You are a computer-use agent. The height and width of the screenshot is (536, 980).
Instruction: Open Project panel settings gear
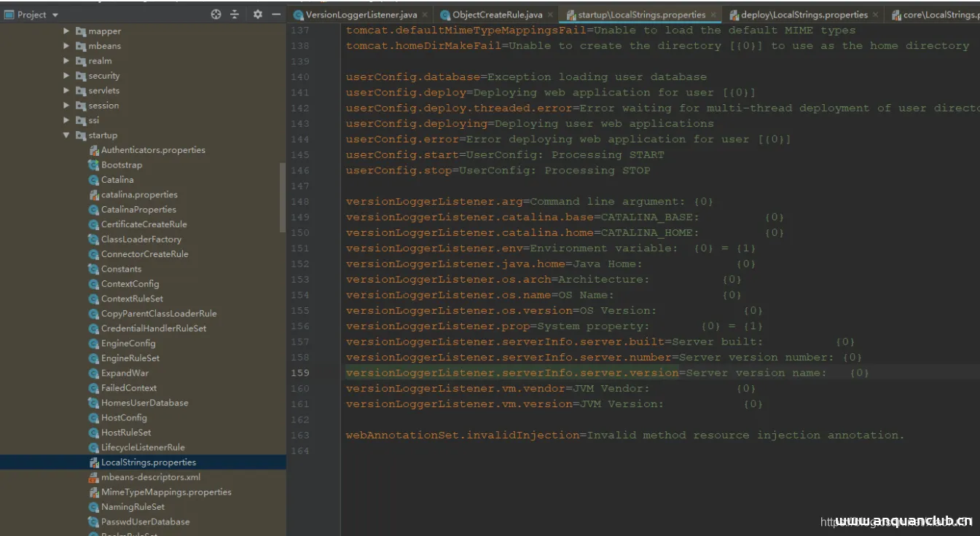pos(257,15)
